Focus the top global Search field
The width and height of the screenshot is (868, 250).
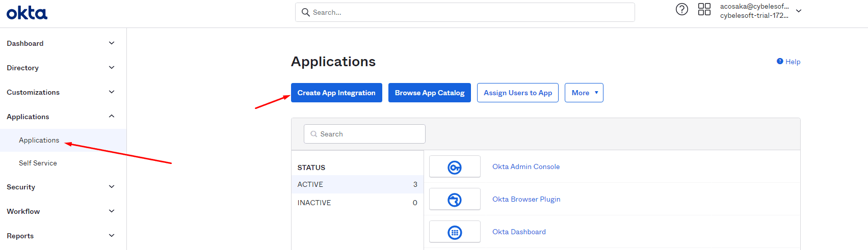(x=465, y=12)
